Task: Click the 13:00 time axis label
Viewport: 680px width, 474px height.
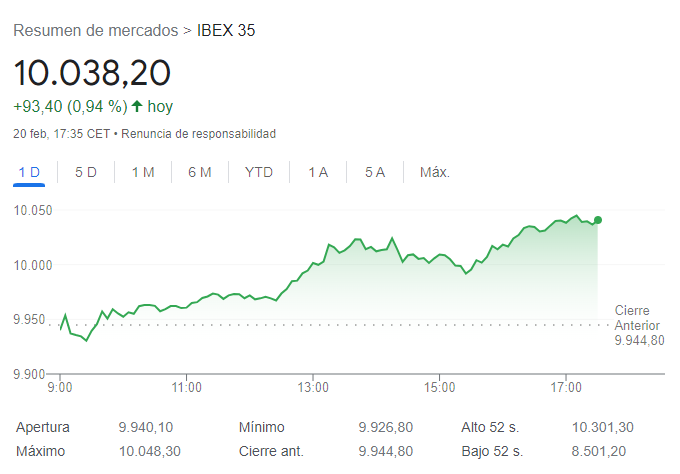Action: pos(313,387)
